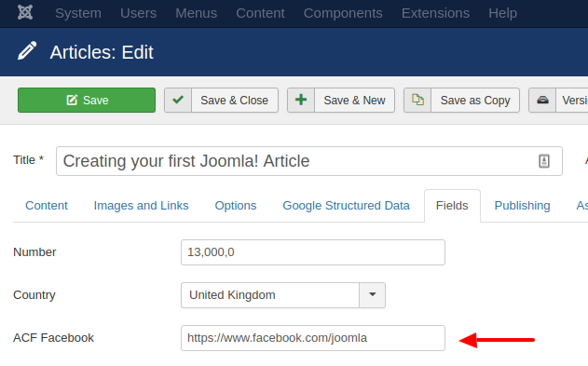Image resolution: width=588 pixels, height=366 pixels.
Task: Click the contact card icon in Title field
Action: 544,161
